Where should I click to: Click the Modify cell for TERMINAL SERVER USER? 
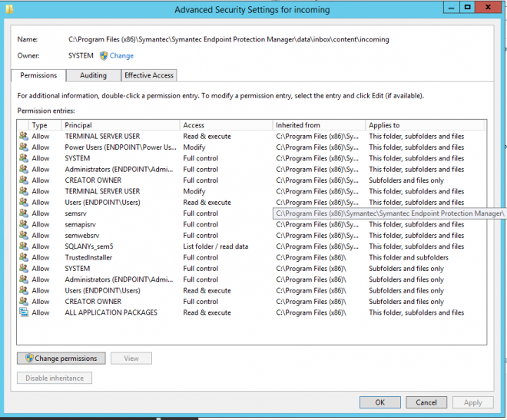coord(194,191)
